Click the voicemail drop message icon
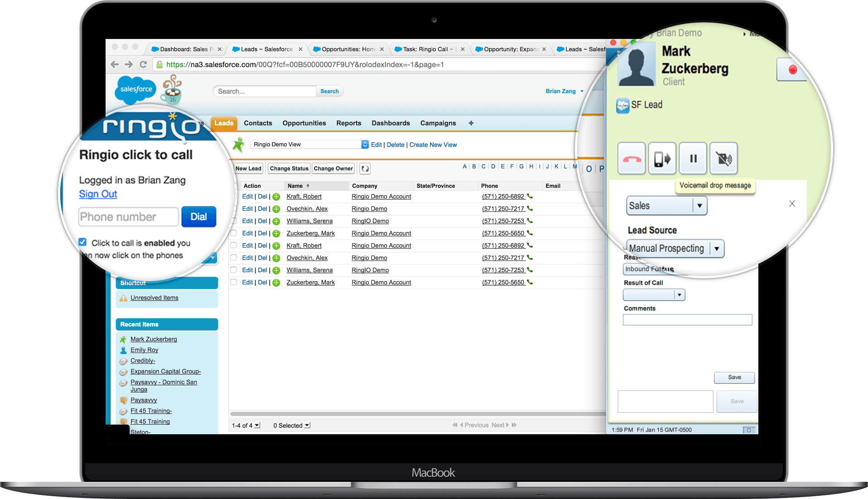Screen dimensions: 868x499 pyautogui.click(x=723, y=158)
